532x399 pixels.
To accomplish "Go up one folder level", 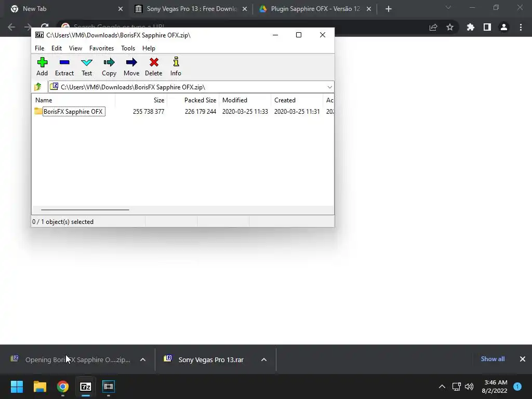I will point(38,87).
